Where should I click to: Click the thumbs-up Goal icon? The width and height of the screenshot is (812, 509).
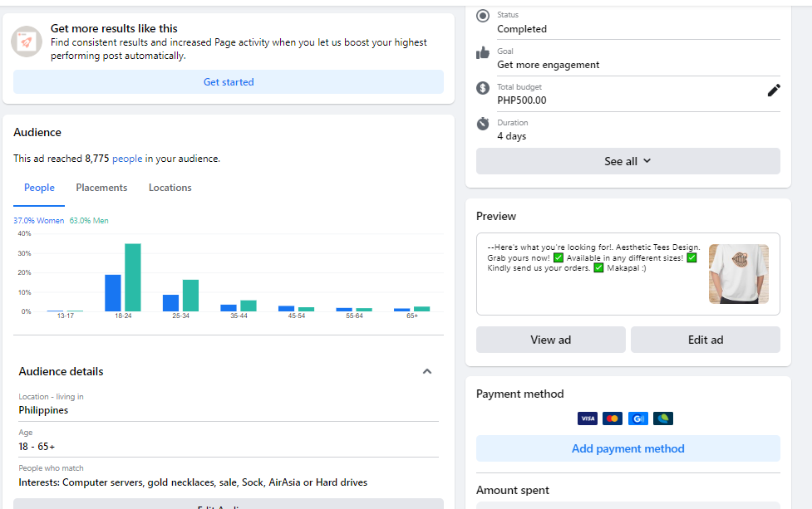tap(483, 52)
